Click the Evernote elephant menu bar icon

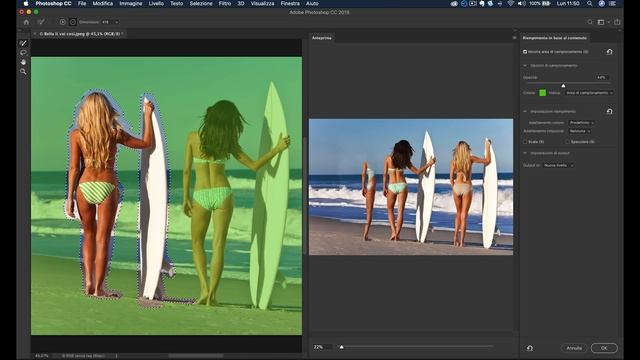[482, 3]
